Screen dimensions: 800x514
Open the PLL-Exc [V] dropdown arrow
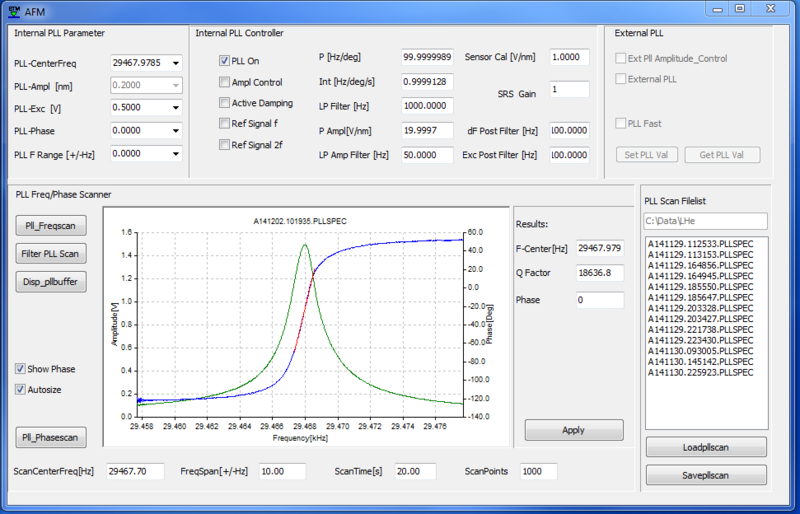coord(176,108)
